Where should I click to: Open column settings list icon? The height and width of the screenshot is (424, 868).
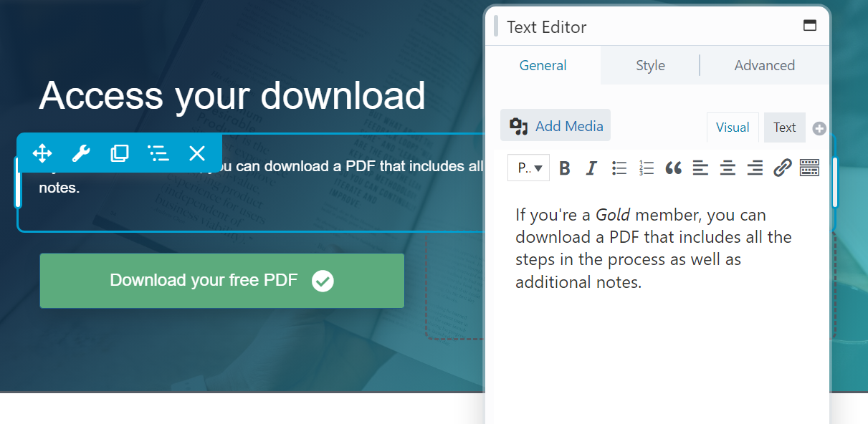click(x=158, y=153)
